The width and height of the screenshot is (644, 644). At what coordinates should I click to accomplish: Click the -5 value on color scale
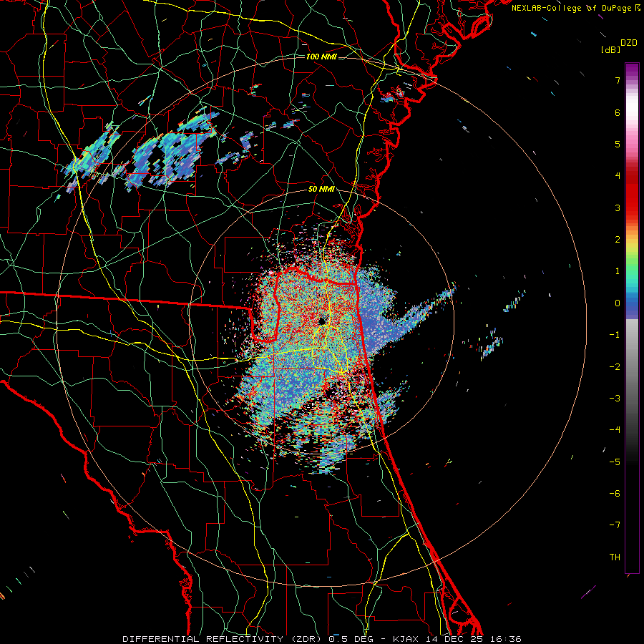click(615, 462)
